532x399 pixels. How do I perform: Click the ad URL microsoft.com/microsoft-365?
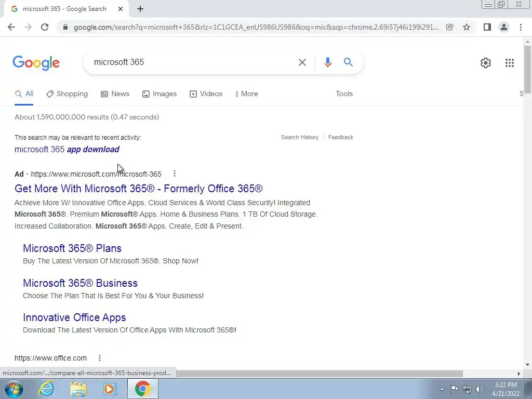pyautogui.click(x=96, y=174)
